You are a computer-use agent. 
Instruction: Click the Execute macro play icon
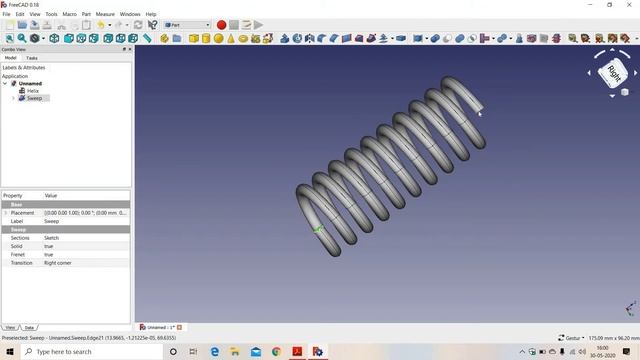[258, 25]
